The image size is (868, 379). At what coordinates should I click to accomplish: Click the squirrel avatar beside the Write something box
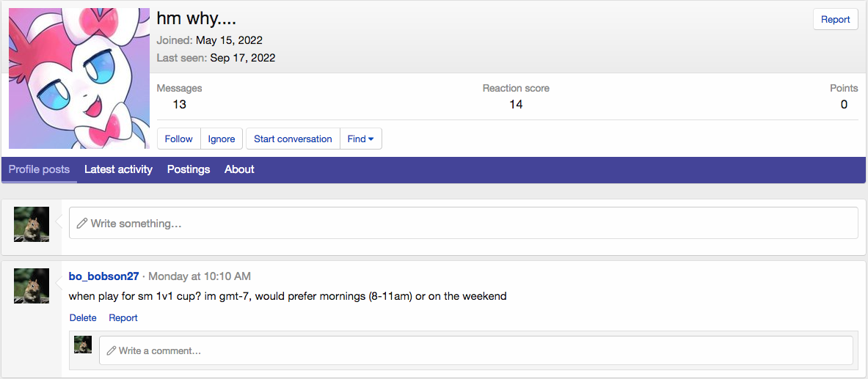(32, 224)
